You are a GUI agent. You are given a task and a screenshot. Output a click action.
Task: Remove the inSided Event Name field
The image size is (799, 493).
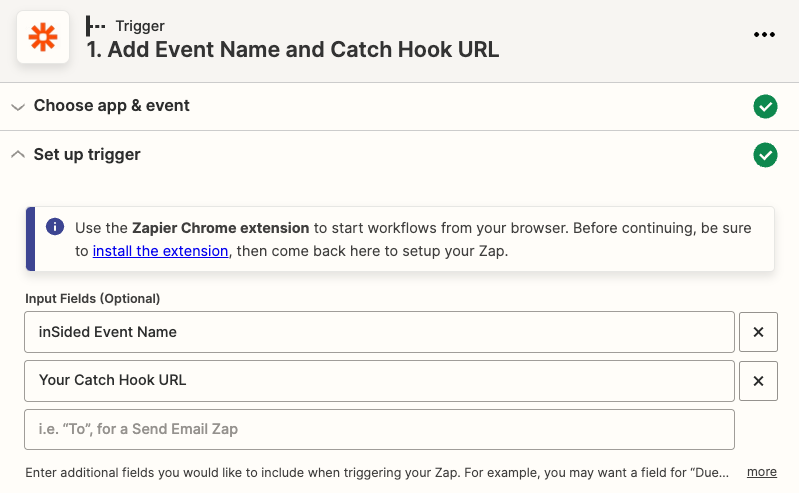coord(758,332)
